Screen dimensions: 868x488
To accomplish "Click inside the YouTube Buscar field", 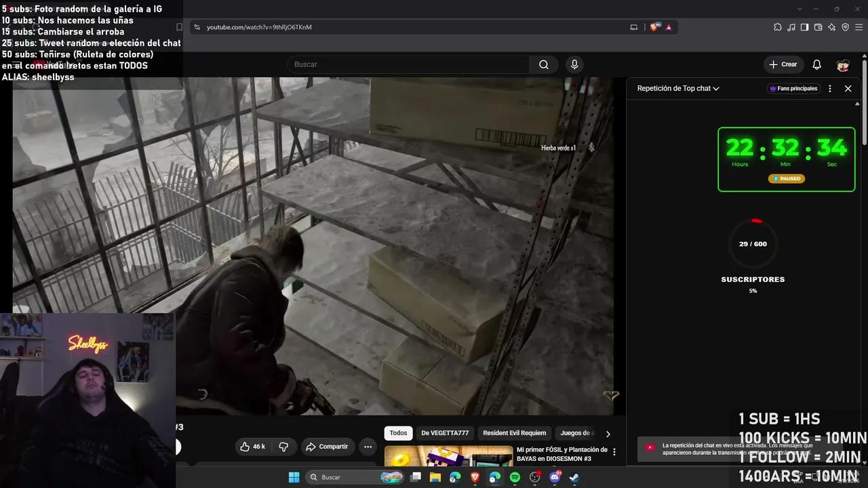I will click(409, 64).
